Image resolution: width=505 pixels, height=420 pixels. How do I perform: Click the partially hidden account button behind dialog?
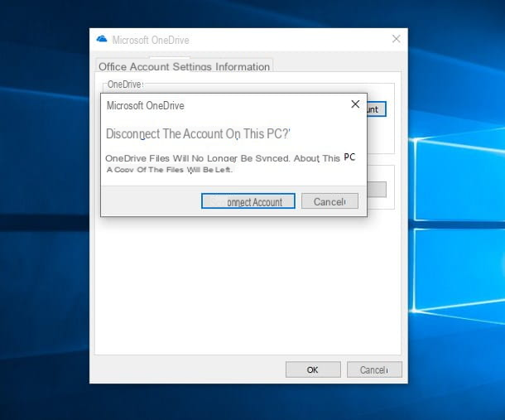pyautogui.click(x=376, y=109)
